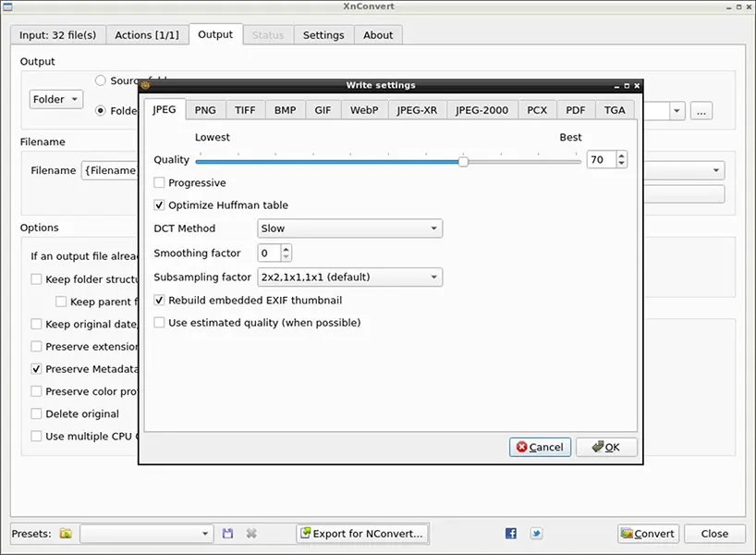Open the Subsampling factor dropdown
The width and height of the screenshot is (756, 555).
point(349,277)
